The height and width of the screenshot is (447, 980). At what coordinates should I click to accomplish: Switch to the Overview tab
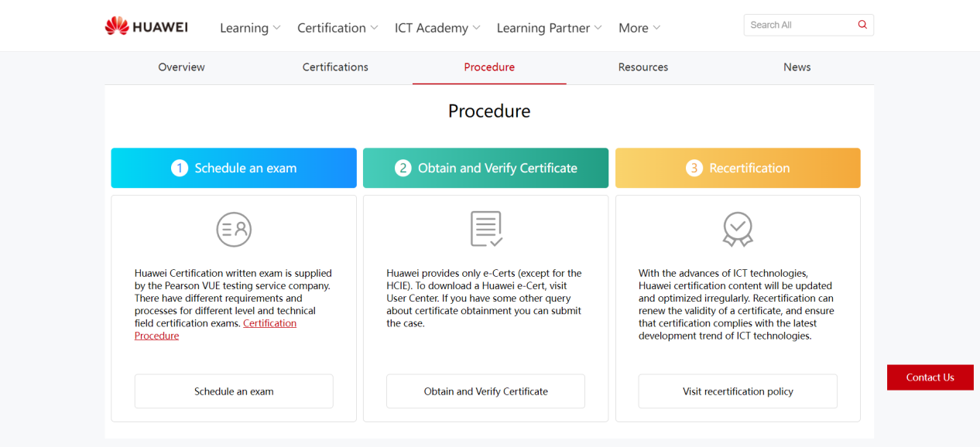[x=181, y=67]
